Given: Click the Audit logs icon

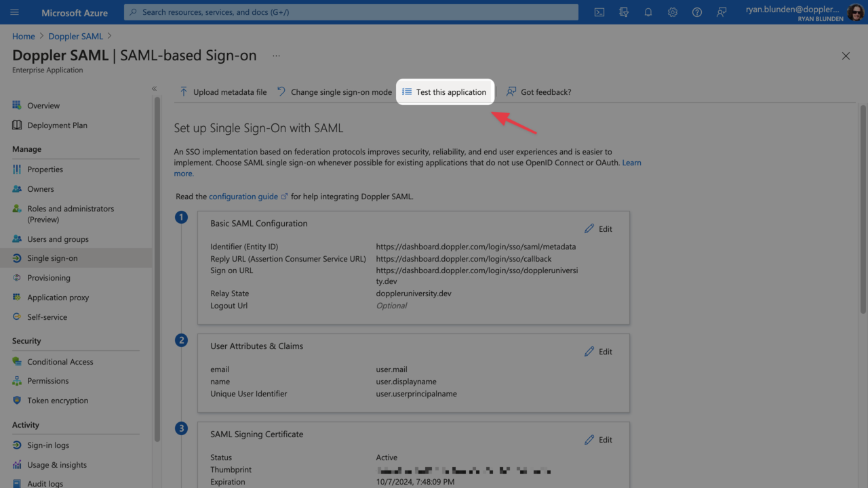Looking at the screenshot, I should point(17,483).
